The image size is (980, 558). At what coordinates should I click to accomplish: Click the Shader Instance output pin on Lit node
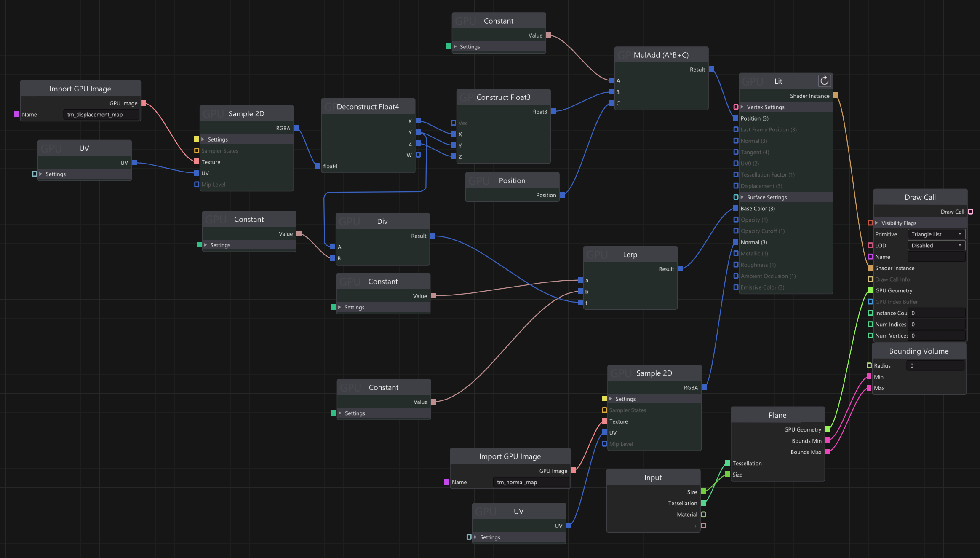coord(836,95)
